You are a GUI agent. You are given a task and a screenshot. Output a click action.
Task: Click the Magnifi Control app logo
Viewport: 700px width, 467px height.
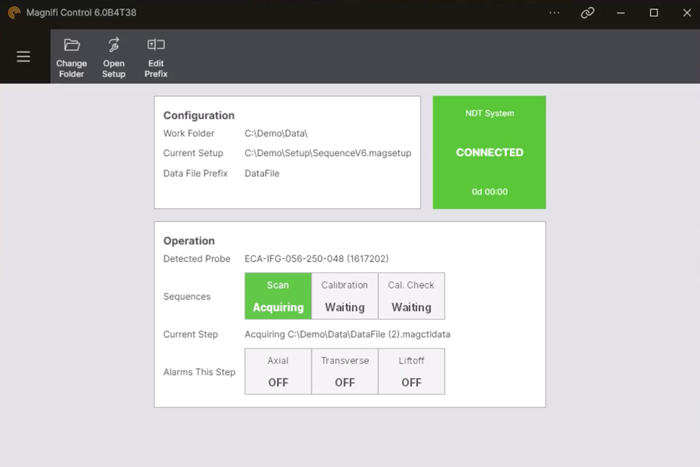(x=14, y=13)
